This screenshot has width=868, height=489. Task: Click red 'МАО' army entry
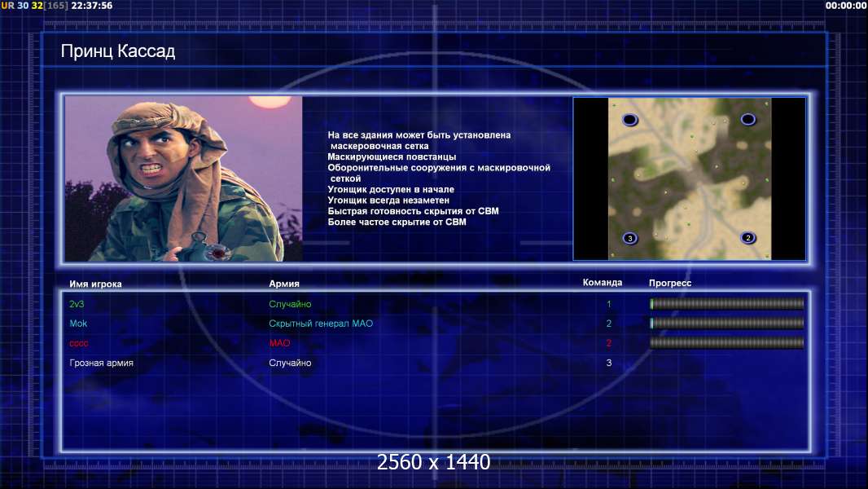click(279, 343)
